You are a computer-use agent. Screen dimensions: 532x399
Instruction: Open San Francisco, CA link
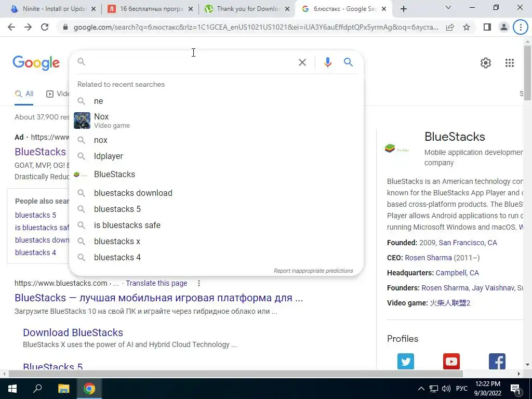(x=468, y=243)
